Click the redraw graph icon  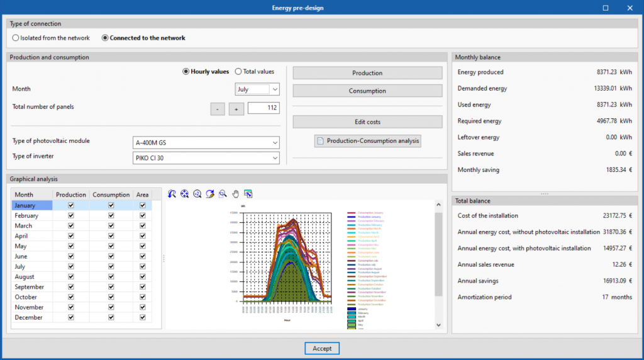click(210, 194)
